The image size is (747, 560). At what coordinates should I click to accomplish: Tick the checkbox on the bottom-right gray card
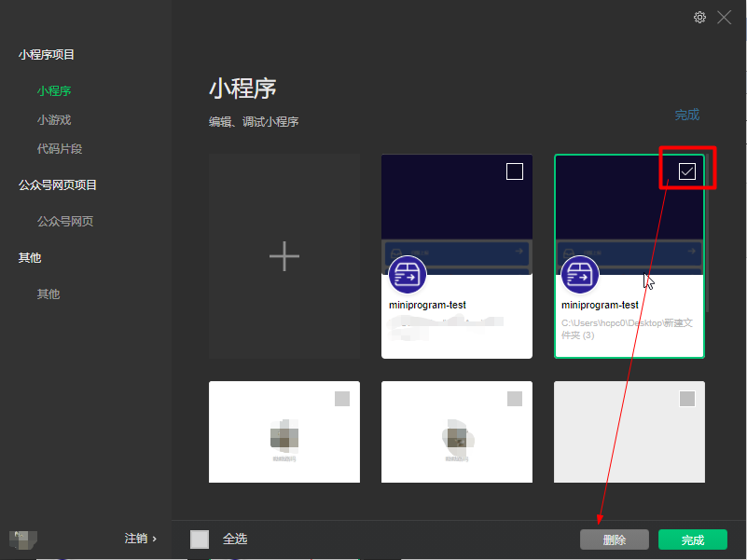point(687,399)
